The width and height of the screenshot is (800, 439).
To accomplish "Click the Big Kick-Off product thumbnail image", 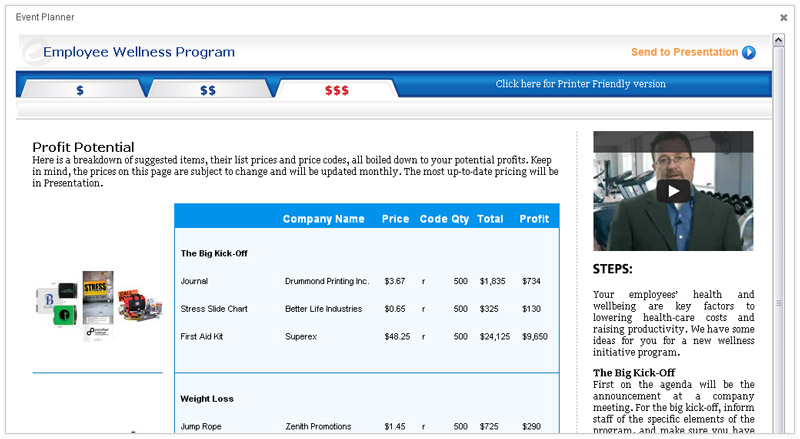I will pos(98,305).
